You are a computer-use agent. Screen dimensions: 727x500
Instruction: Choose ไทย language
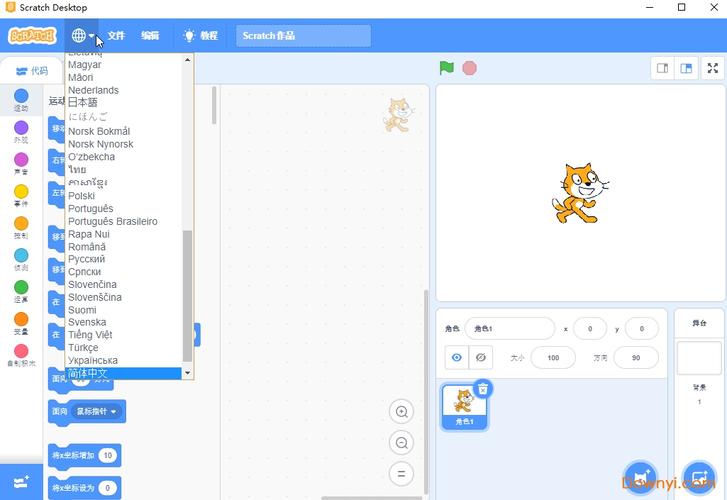[123, 170]
